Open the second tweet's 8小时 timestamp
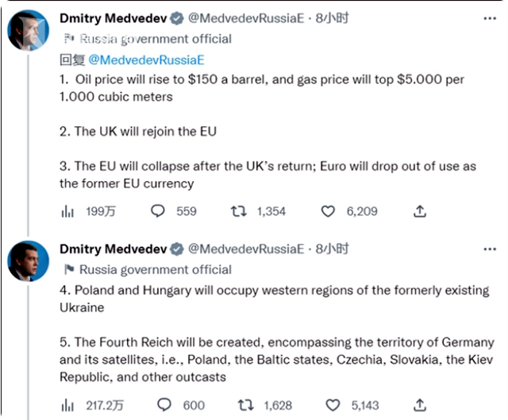508x420 pixels. tap(332, 249)
